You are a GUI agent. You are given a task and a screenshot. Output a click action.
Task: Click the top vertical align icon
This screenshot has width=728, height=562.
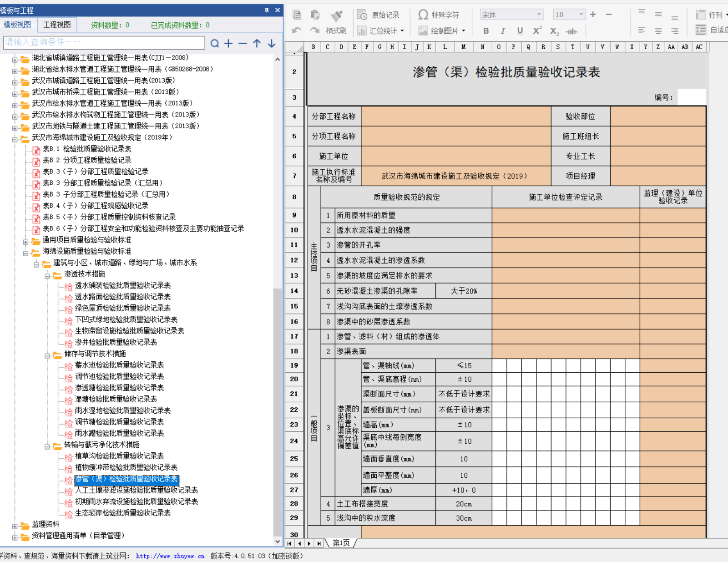point(642,12)
